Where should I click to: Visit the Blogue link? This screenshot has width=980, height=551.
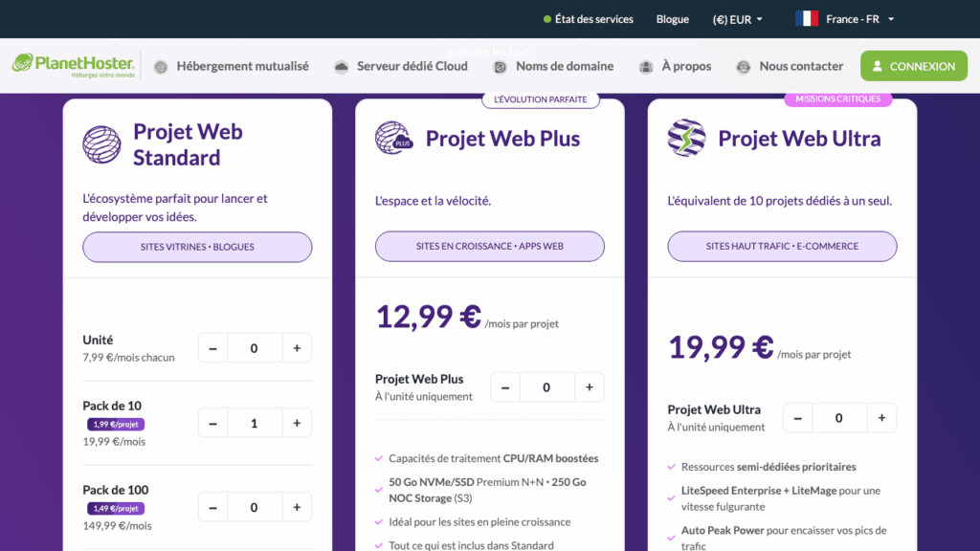tap(673, 19)
